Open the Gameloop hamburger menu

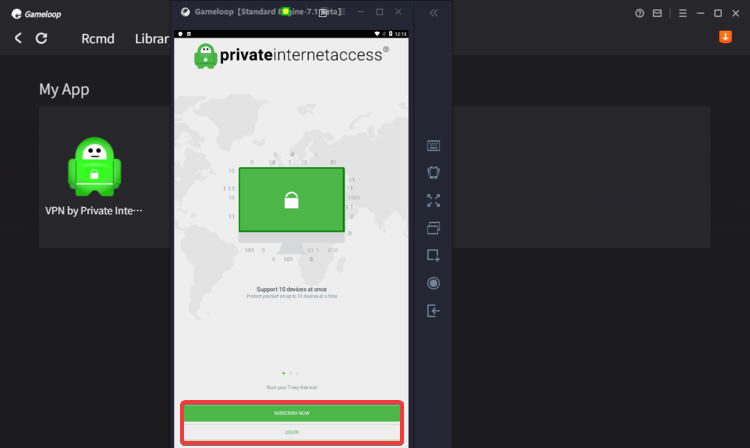pyautogui.click(x=683, y=13)
